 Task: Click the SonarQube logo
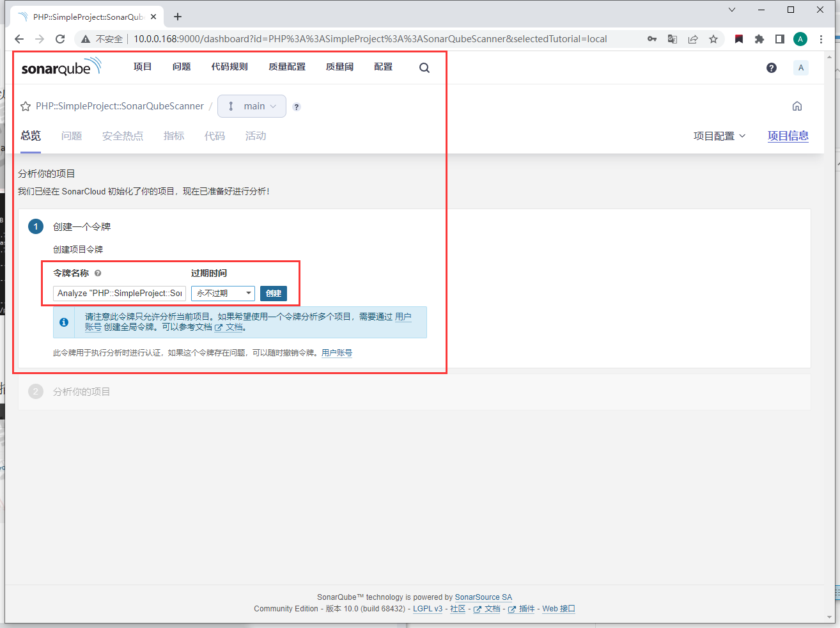[x=61, y=67]
